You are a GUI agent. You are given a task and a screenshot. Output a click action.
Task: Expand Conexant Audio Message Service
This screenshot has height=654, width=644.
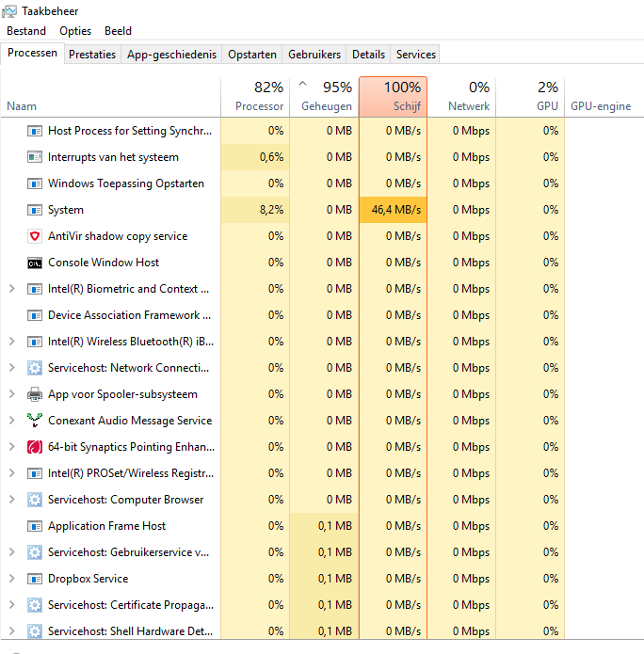coord(12,420)
